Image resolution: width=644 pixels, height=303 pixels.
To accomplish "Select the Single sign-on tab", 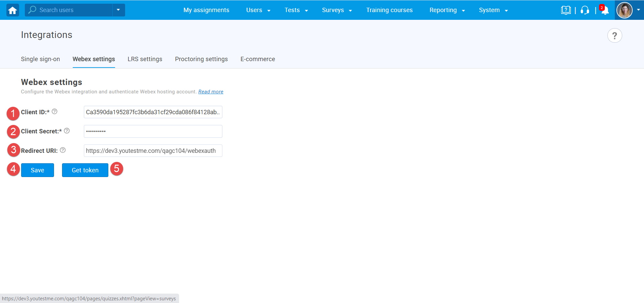I will [x=40, y=59].
